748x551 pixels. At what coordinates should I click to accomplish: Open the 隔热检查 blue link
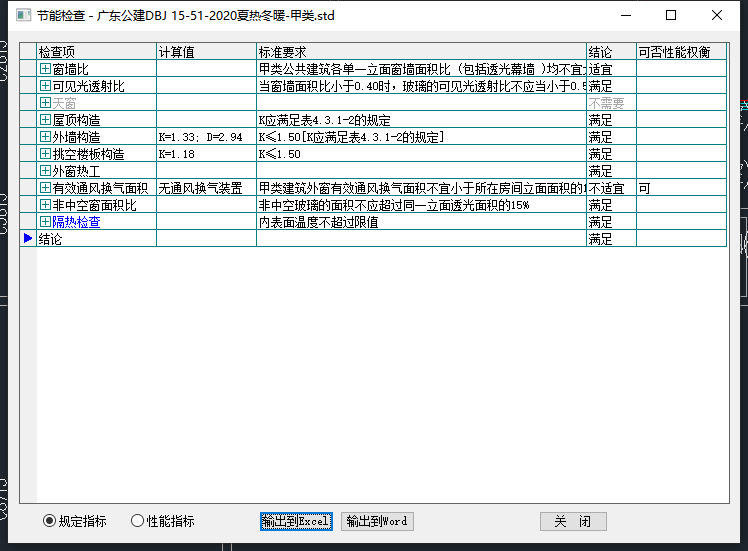pos(76,222)
